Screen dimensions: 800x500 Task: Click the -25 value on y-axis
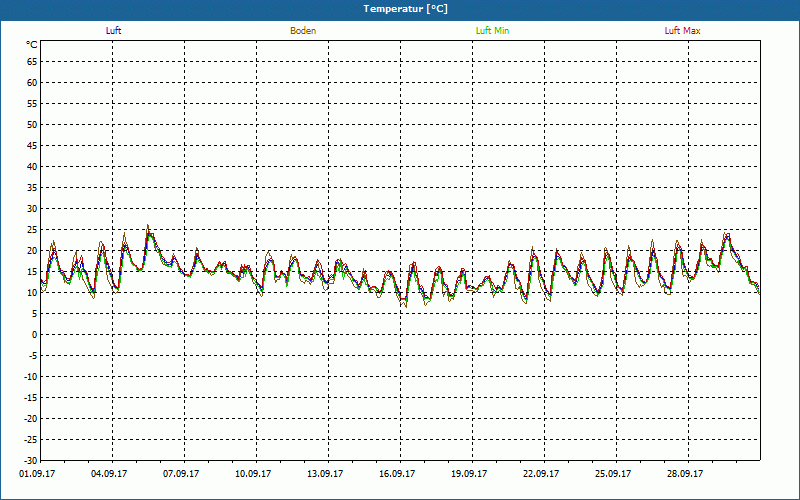coord(31,440)
